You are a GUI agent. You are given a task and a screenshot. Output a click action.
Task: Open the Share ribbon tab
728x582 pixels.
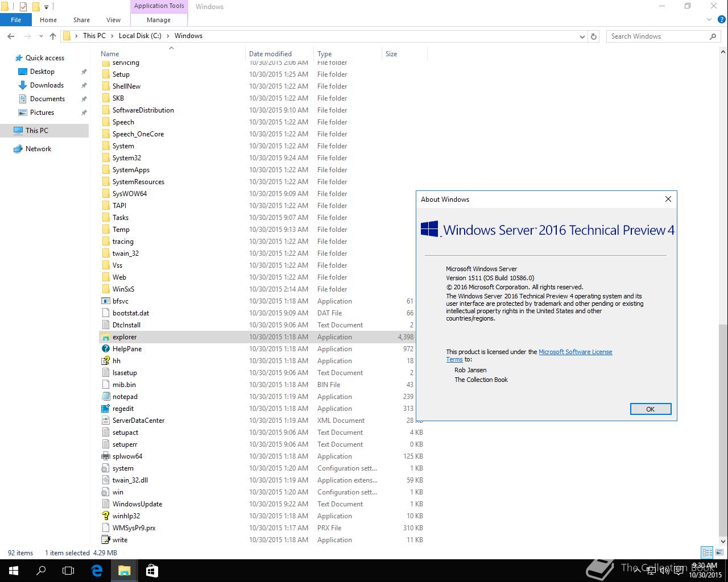click(81, 20)
